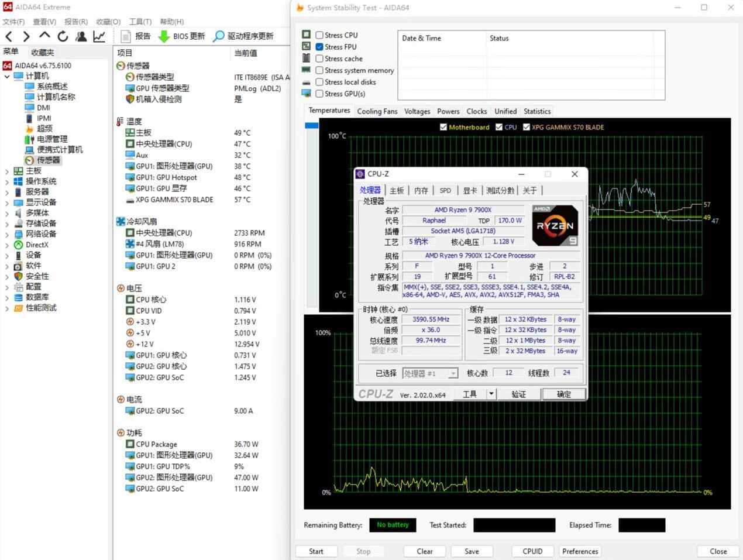Click the 项目 column header
The height and width of the screenshot is (560, 743).
pos(125,53)
